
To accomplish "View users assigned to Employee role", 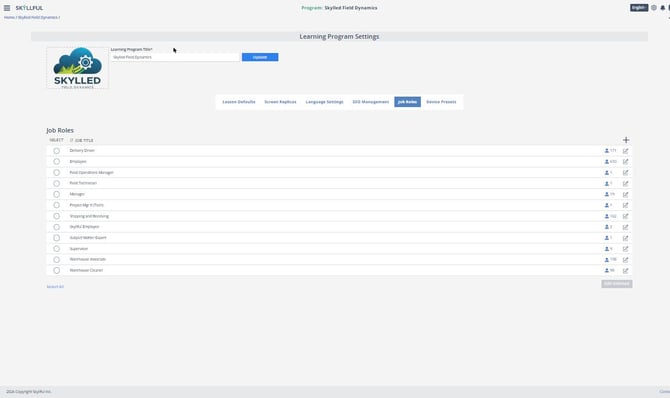I will pos(610,162).
